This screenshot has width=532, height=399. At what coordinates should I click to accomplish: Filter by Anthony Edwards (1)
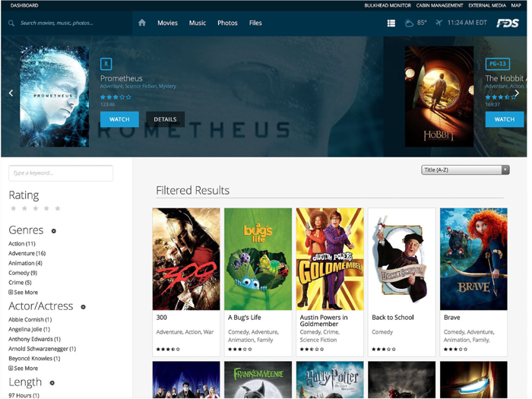[35, 339]
